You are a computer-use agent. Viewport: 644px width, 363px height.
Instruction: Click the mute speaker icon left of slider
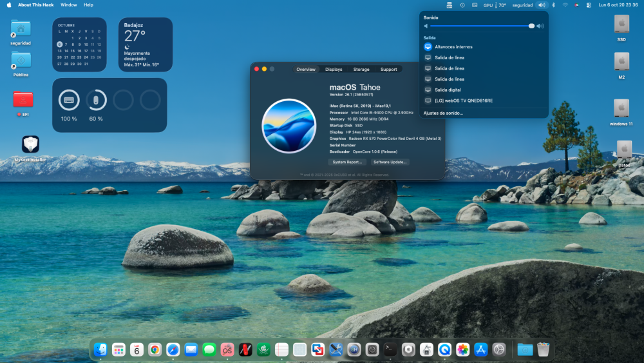426,26
